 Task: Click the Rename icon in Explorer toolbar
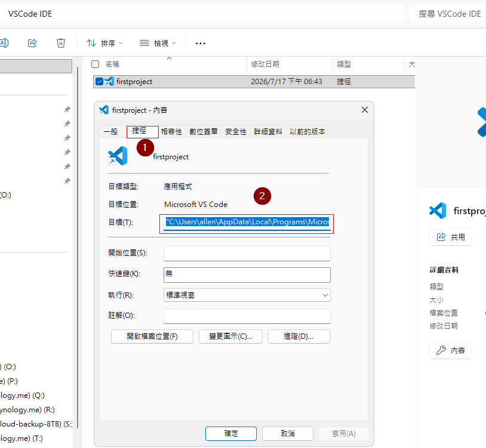click(4, 43)
